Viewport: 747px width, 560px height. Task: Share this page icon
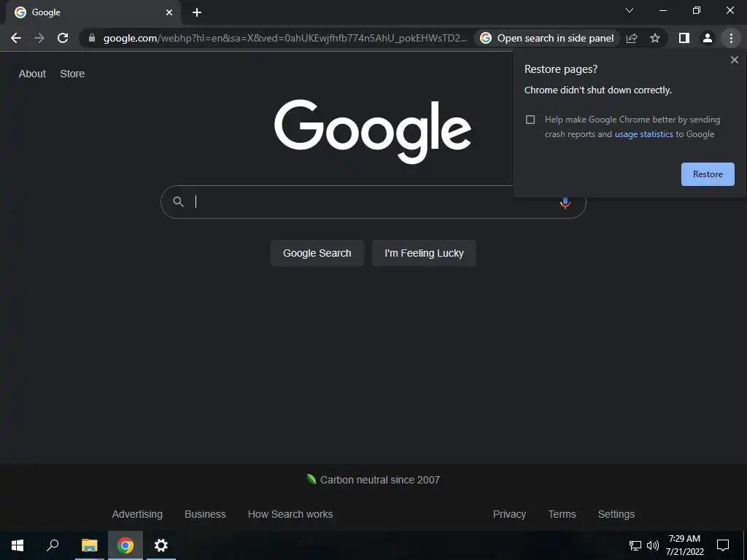[x=632, y=38]
